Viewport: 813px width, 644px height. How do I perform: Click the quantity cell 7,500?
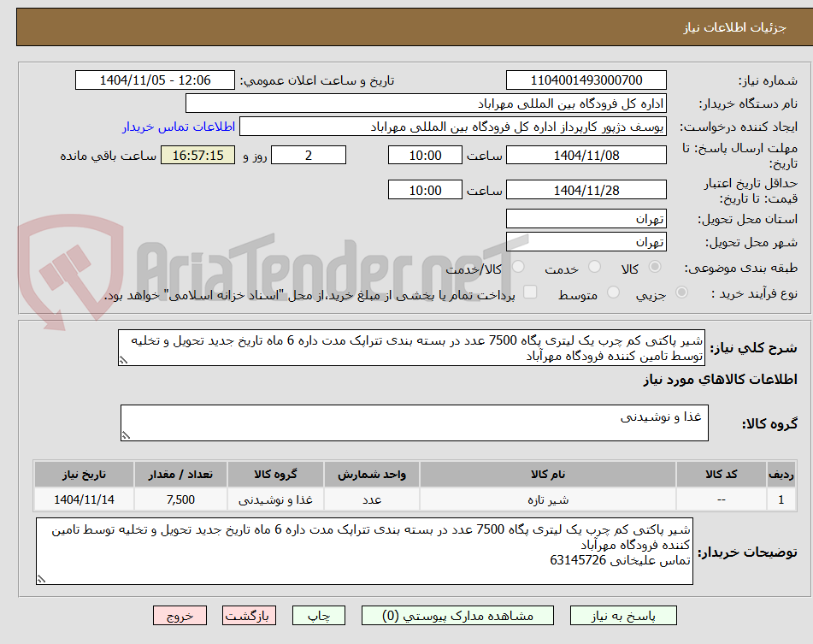[180, 499]
